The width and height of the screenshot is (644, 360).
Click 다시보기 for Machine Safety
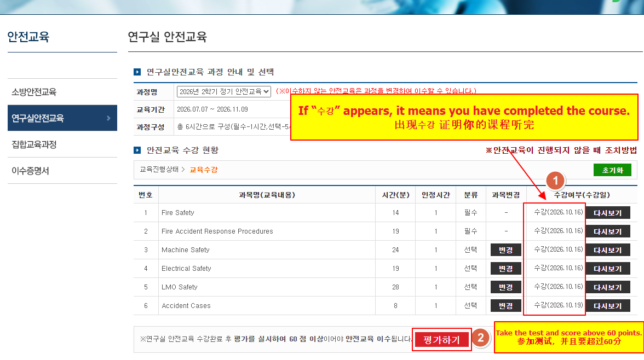click(x=608, y=250)
